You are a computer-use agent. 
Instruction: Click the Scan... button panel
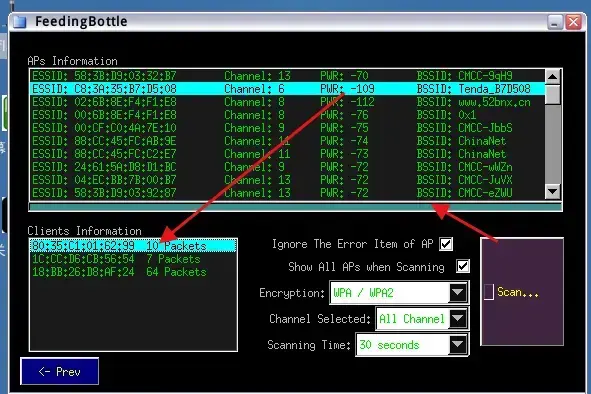point(522,291)
